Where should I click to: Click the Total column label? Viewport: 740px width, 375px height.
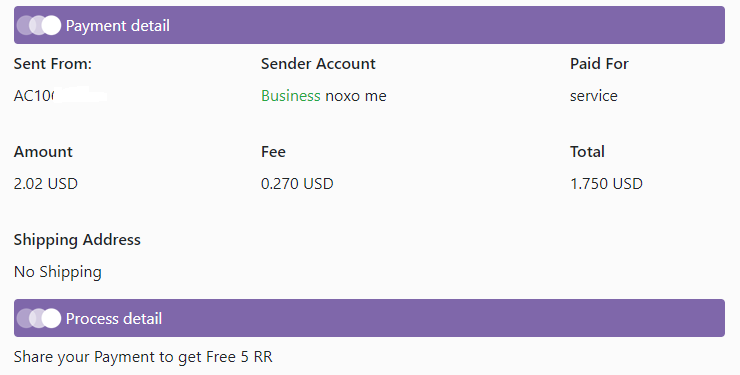(587, 152)
